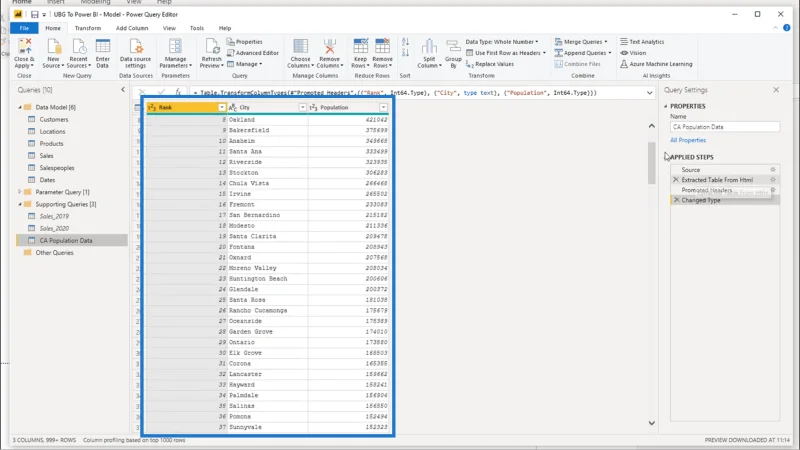Switch to the Add Column tab
Viewport: 800px width, 450px height.
tap(132, 28)
